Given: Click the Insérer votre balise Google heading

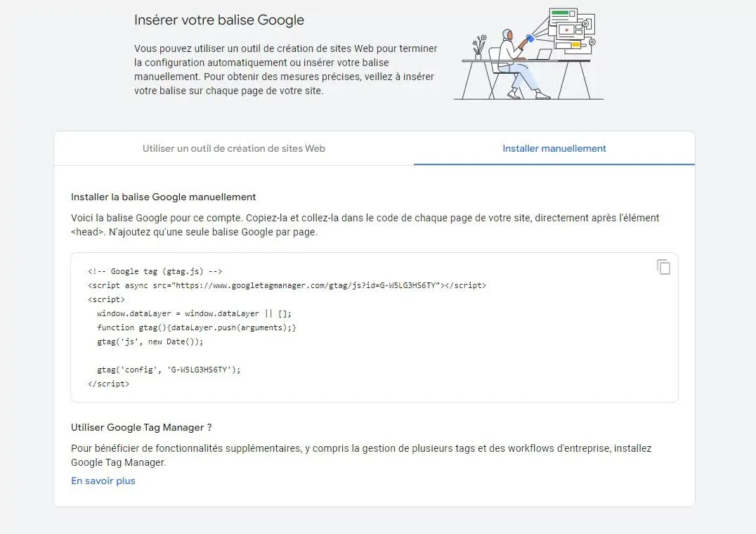Looking at the screenshot, I should (x=219, y=20).
